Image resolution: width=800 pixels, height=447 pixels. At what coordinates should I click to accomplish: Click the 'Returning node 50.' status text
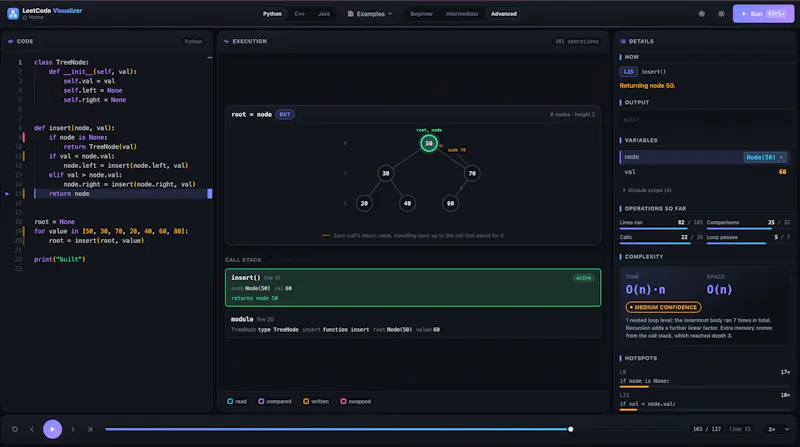[647, 86]
